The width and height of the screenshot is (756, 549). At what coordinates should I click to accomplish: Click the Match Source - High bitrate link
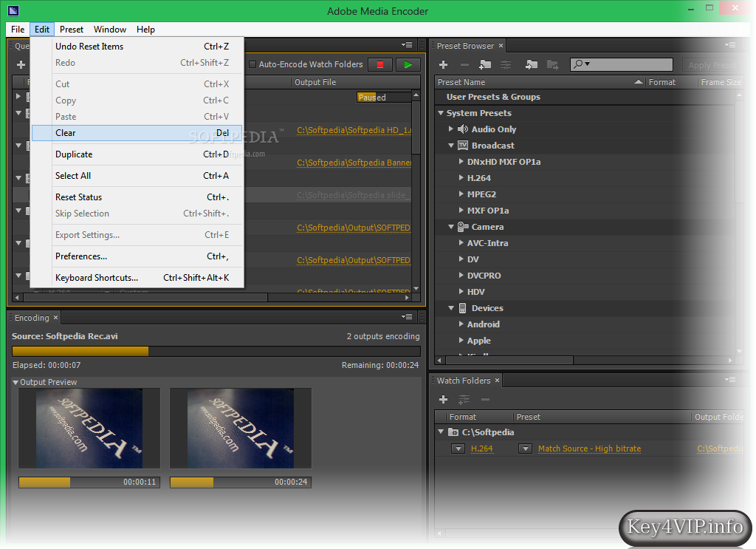coord(589,449)
